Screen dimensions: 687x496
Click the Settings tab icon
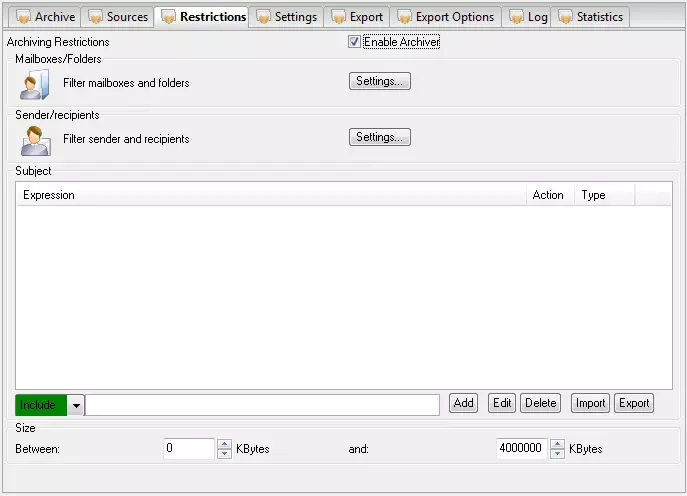tap(263, 17)
